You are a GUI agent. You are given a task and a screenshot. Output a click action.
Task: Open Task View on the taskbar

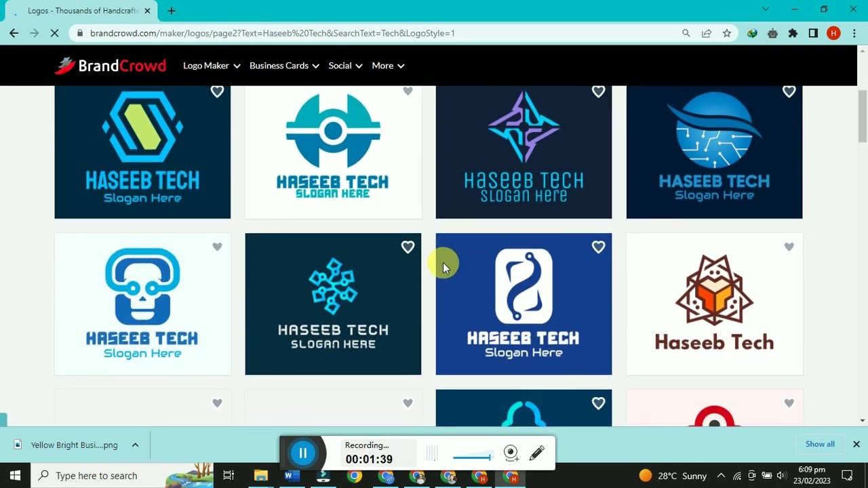point(229,475)
